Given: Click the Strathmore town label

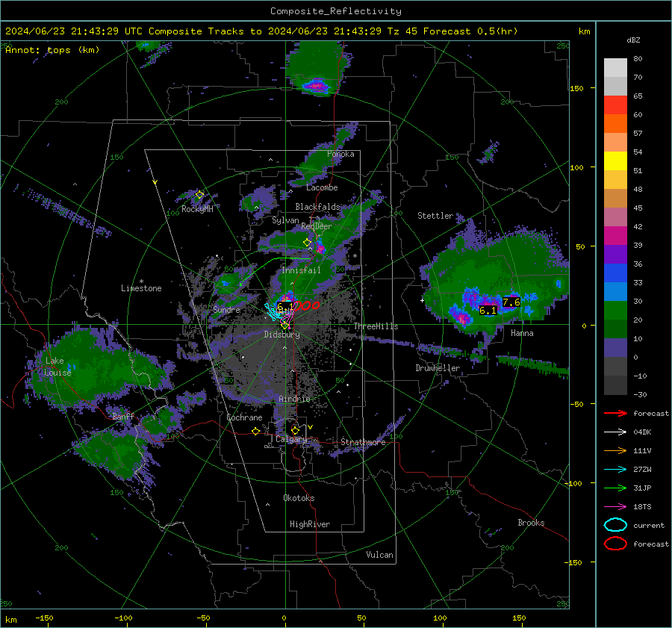Looking at the screenshot, I should [x=363, y=442].
